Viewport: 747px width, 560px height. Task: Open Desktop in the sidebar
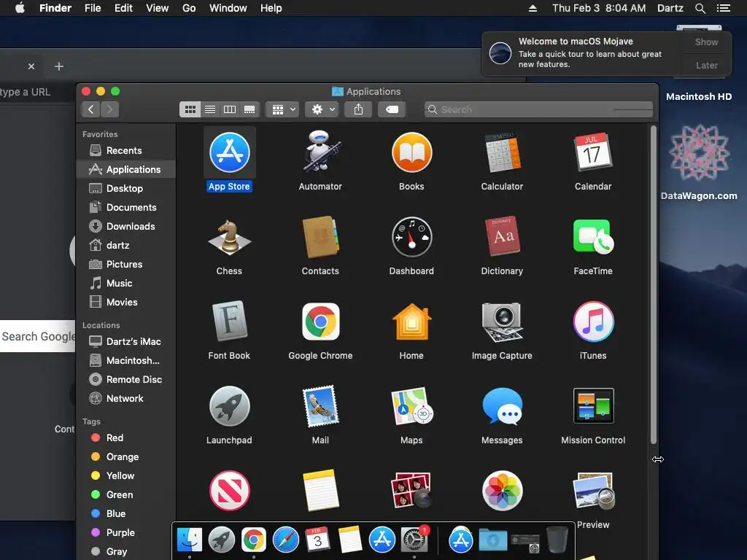(125, 189)
